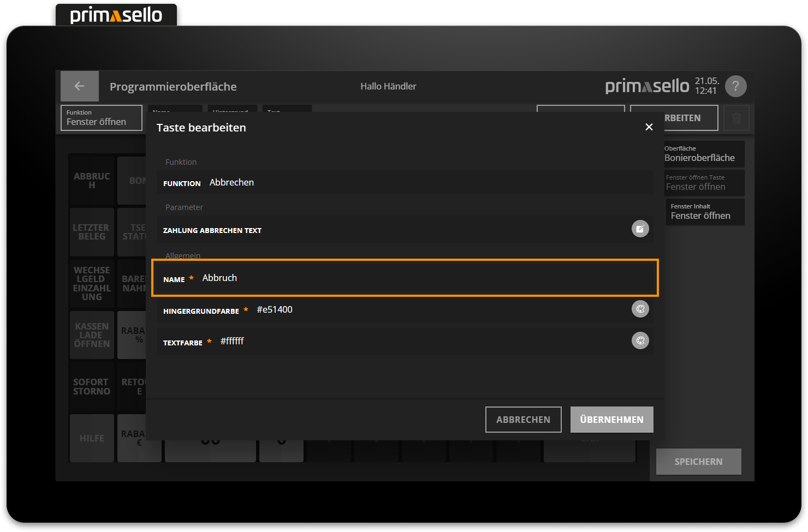This screenshot has height=532, width=808.
Task: Click the Speichern button
Action: coord(698,462)
